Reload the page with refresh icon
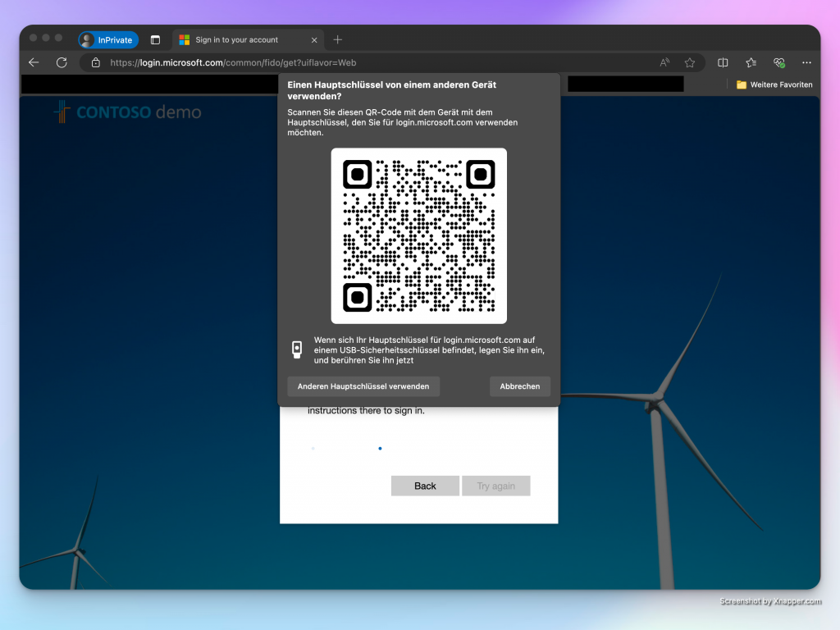Screen dimensions: 840x630 [62, 62]
